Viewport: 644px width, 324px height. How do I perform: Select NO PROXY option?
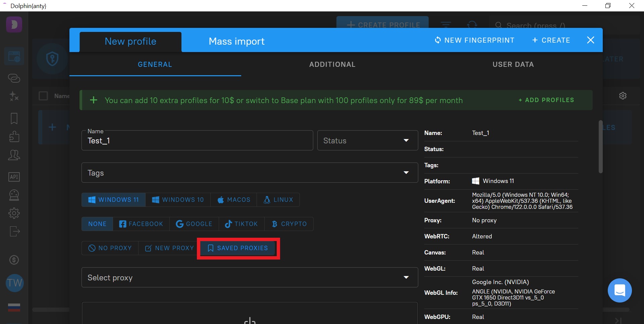[110, 248]
